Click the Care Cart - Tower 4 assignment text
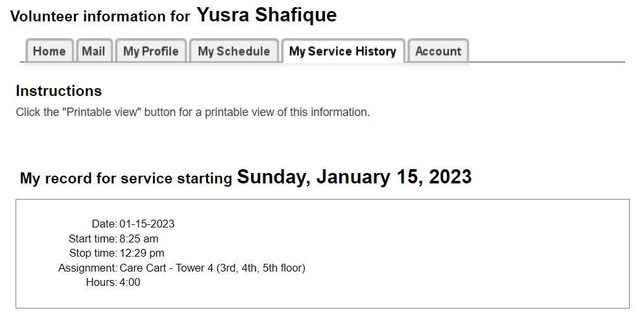 212,268
